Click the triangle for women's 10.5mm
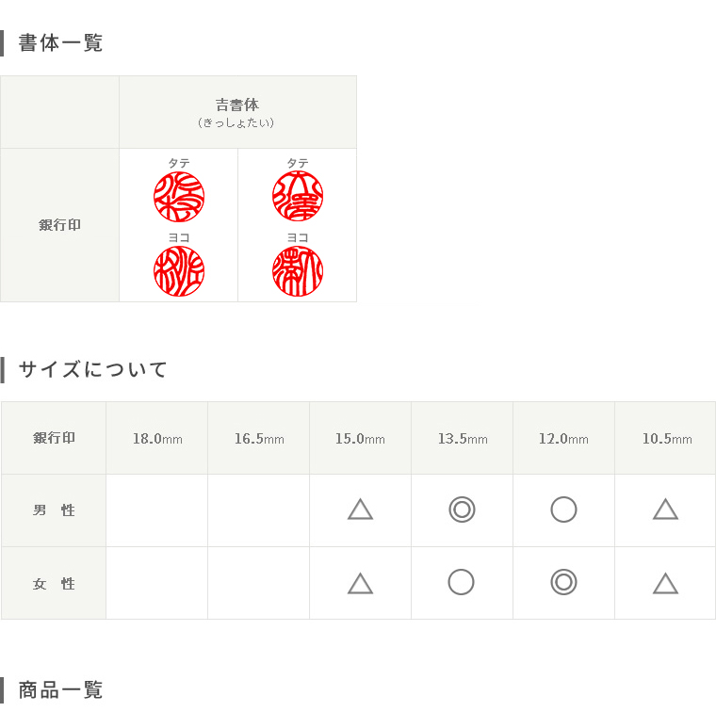This screenshot has height=728, width=716. click(665, 584)
